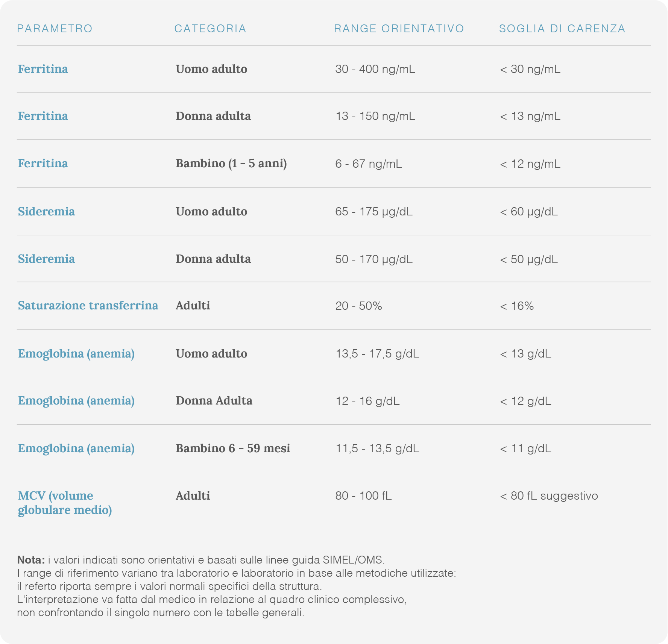668x644 pixels.
Task: Click the Bambino (1 - 5 anni) category
Action: pyautogui.click(x=231, y=164)
